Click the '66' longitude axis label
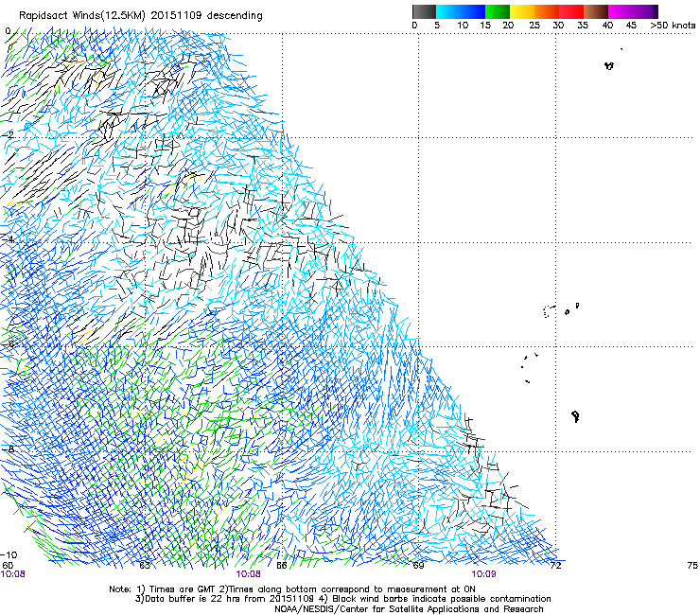Image resolution: width=700 pixels, height=615 pixels. tap(282, 566)
